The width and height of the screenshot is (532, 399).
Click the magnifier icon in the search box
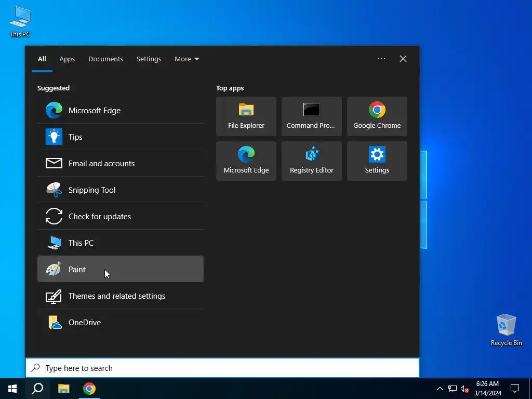36,367
